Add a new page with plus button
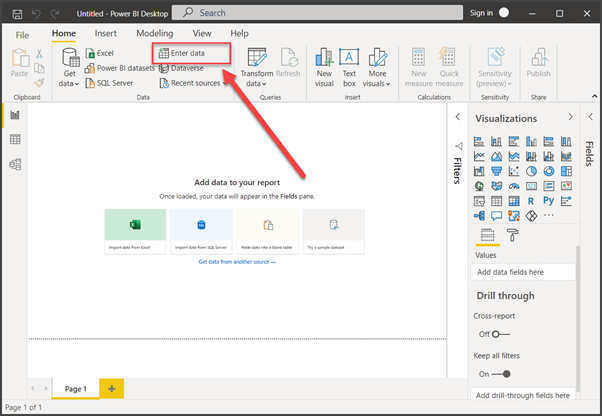 112,389
